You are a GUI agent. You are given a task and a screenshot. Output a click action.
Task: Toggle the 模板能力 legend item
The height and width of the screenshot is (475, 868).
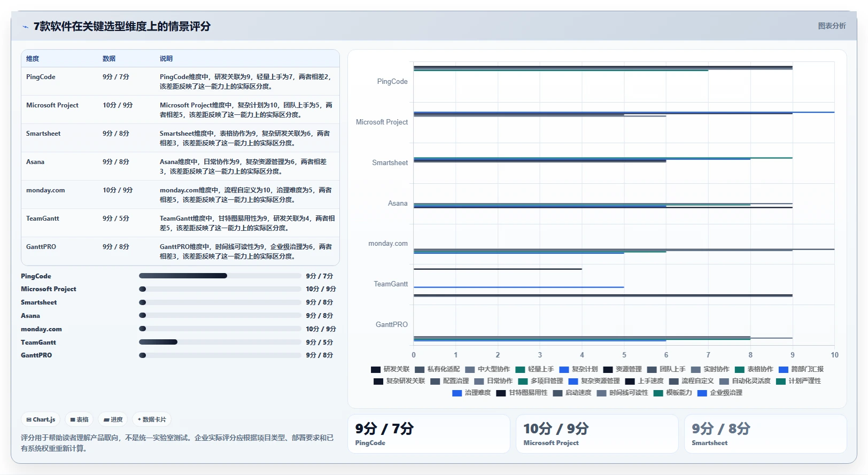pos(672,393)
